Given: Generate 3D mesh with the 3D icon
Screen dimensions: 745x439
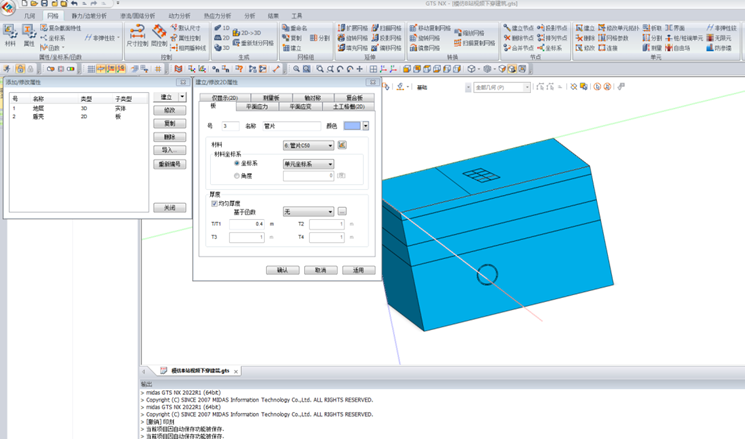Looking at the screenshot, I should 222,48.
